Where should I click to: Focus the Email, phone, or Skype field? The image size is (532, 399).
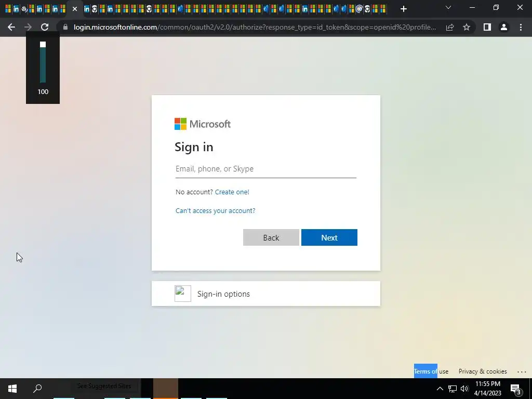(x=265, y=169)
